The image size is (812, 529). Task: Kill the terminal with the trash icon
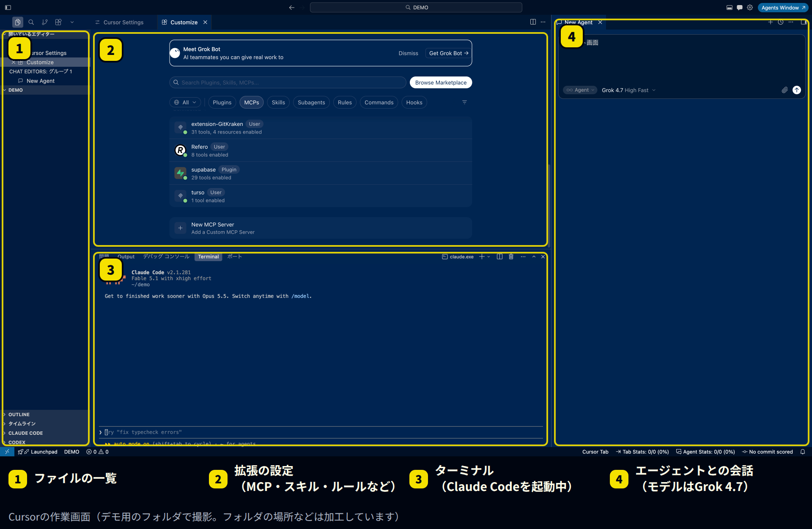[511, 256]
